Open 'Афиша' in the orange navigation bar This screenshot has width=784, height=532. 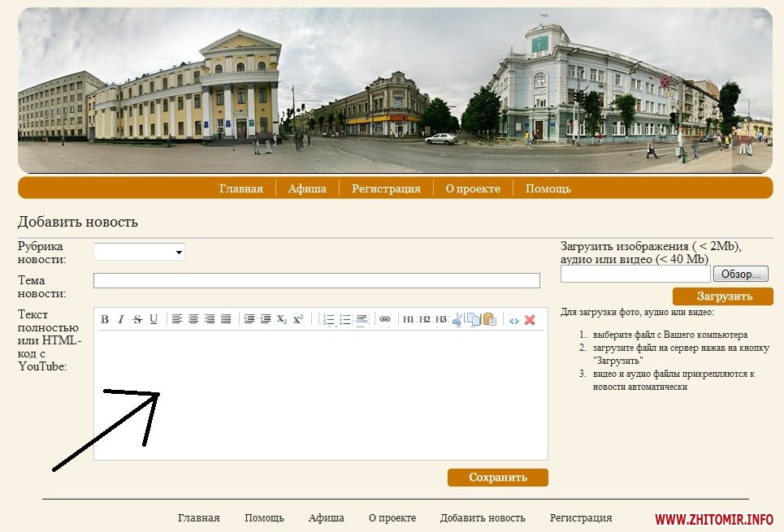coord(307,188)
